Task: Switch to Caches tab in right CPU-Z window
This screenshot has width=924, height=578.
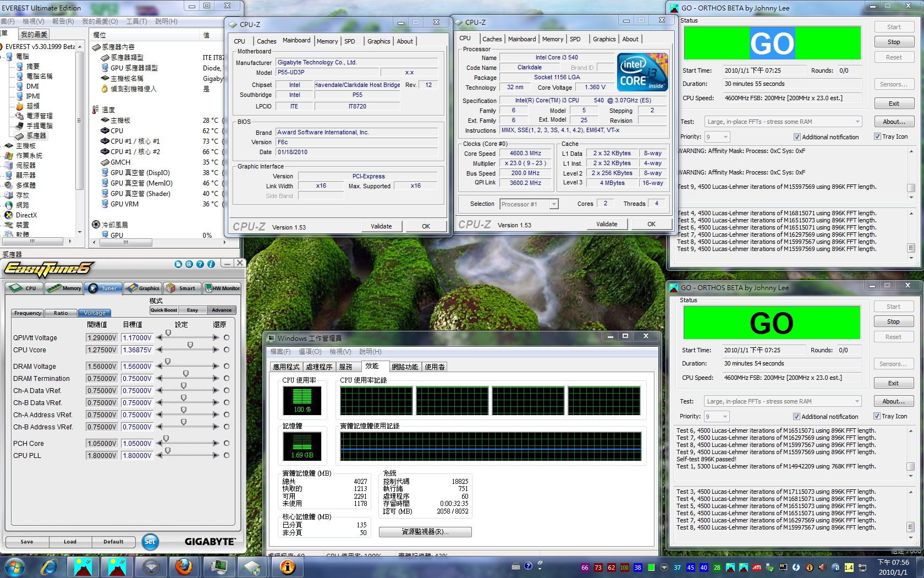Action: tap(492, 39)
